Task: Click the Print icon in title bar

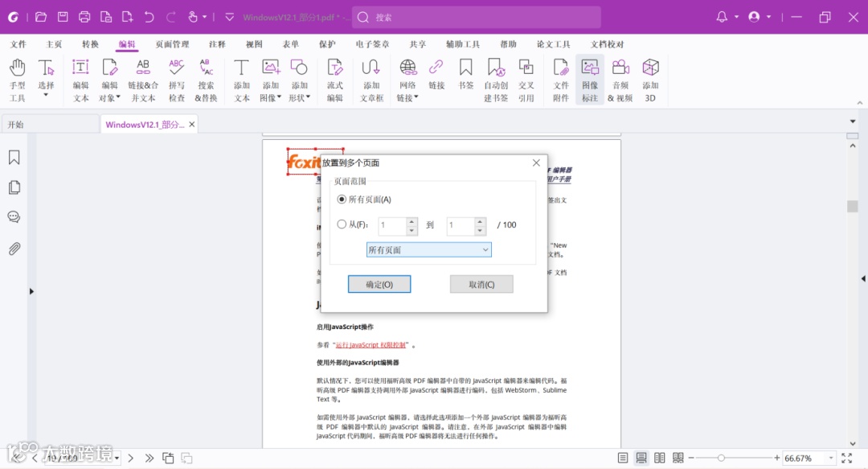Action: click(84, 17)
